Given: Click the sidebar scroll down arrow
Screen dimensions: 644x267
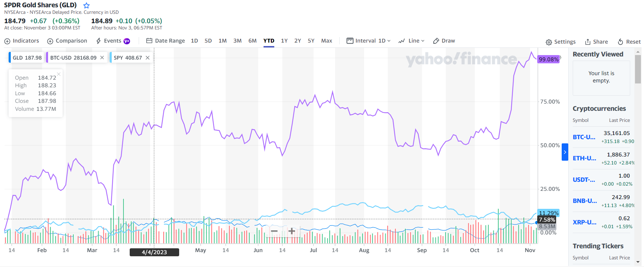Looking at the screenshot, I should [638, 262].
